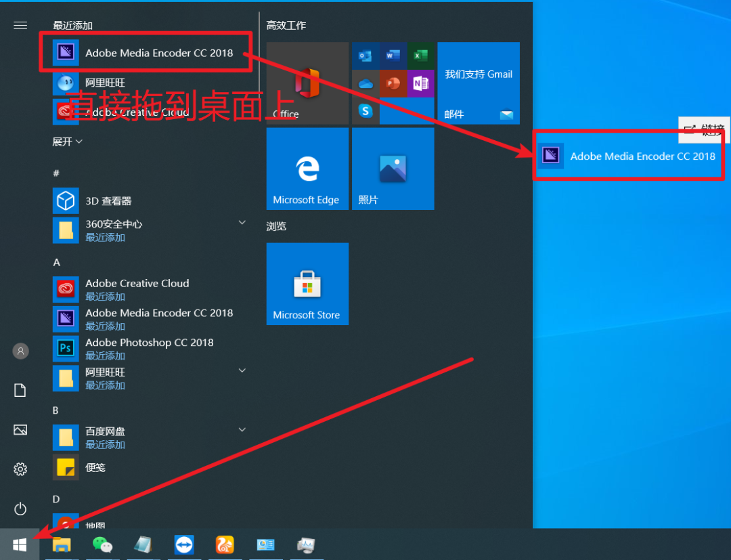The height and width of the screenshot is (560, 731).
Task: Expand the 阿里旺旺 folder under section A
Action: point(149,378)
